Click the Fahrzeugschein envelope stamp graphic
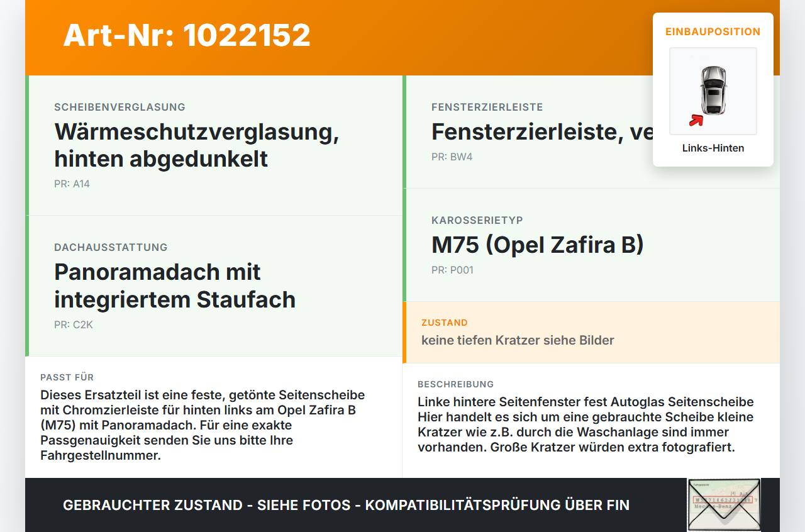 [724, 505]
